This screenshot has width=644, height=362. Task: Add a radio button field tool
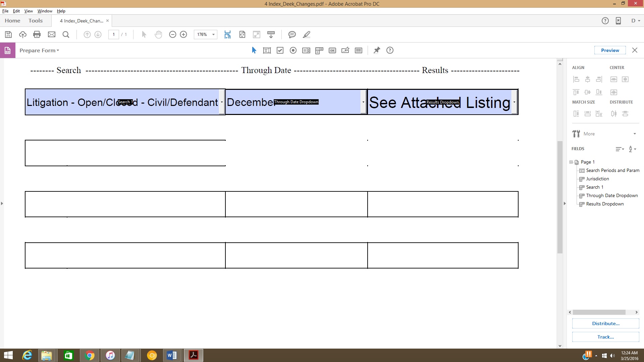coord(293,51)
